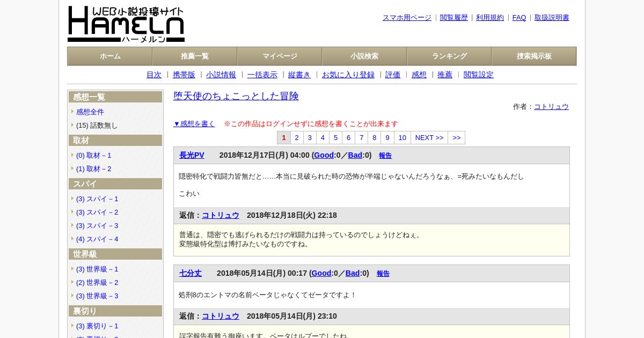Go to comment page 5
The height and width of the screenshot is (338, 644).
tap(335, 138)
